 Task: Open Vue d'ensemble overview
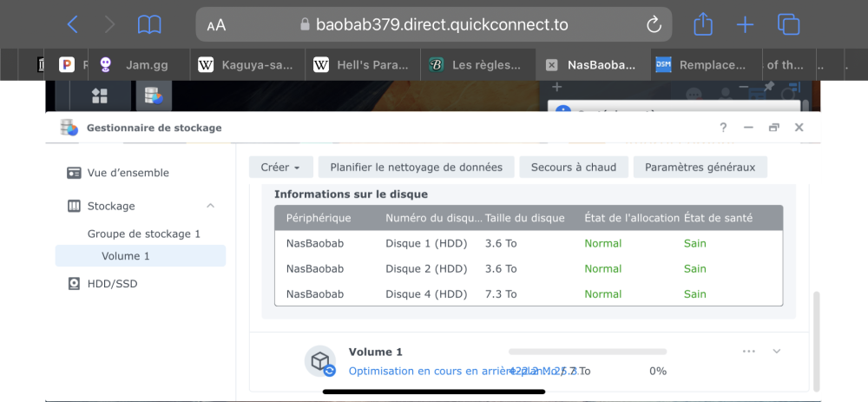point(128,173)
